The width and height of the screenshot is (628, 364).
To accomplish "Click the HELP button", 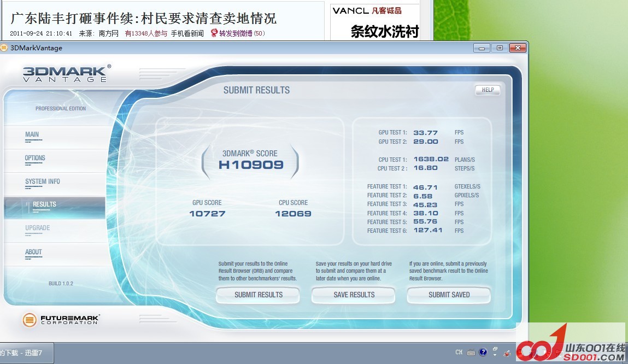I will 488,90.
